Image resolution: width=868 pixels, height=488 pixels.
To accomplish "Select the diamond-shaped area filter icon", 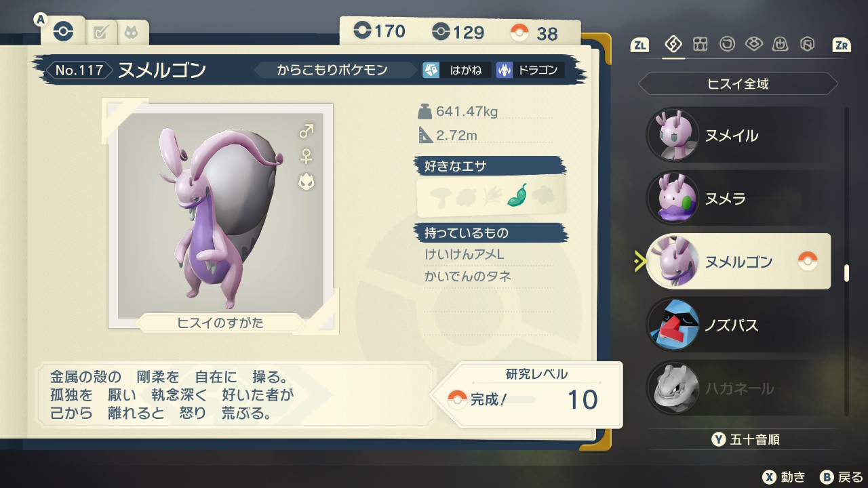I will point(673,44).
